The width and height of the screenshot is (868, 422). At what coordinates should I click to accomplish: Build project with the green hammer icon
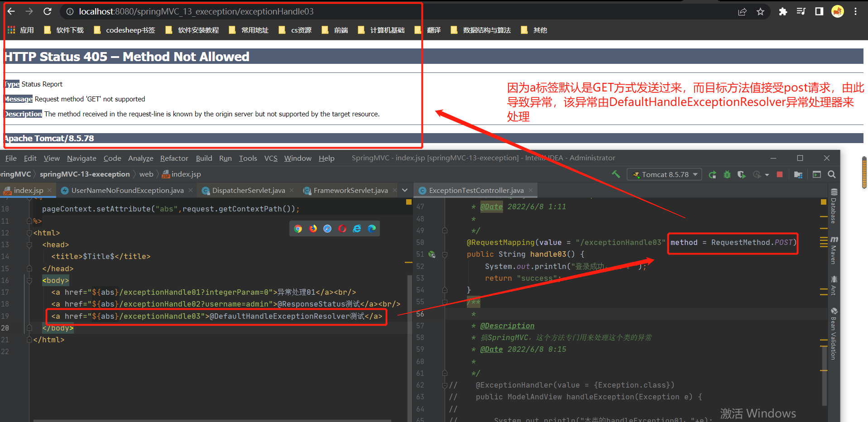click(x=616, y=174)
